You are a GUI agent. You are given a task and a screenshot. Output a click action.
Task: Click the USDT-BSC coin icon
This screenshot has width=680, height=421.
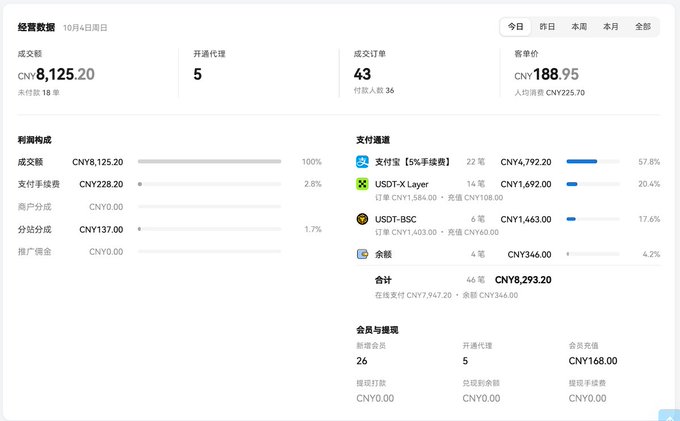tap(362, 219)
